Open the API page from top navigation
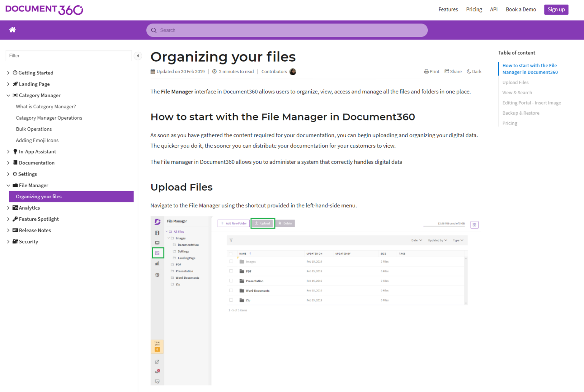 coord(494,9)
